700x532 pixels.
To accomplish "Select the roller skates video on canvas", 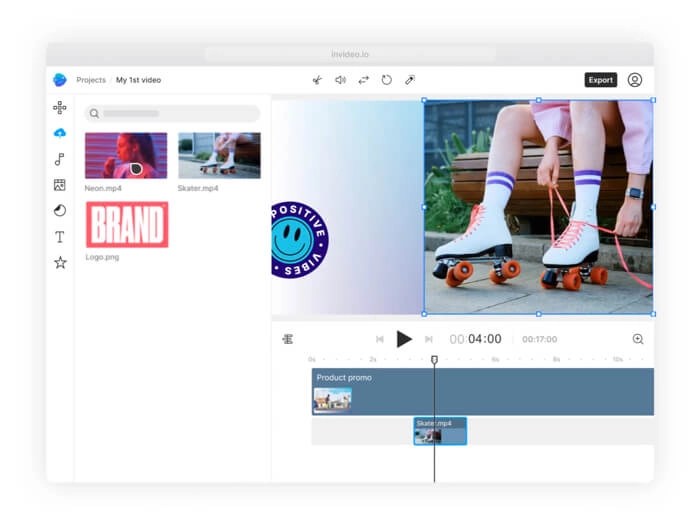I will point(538,207).
